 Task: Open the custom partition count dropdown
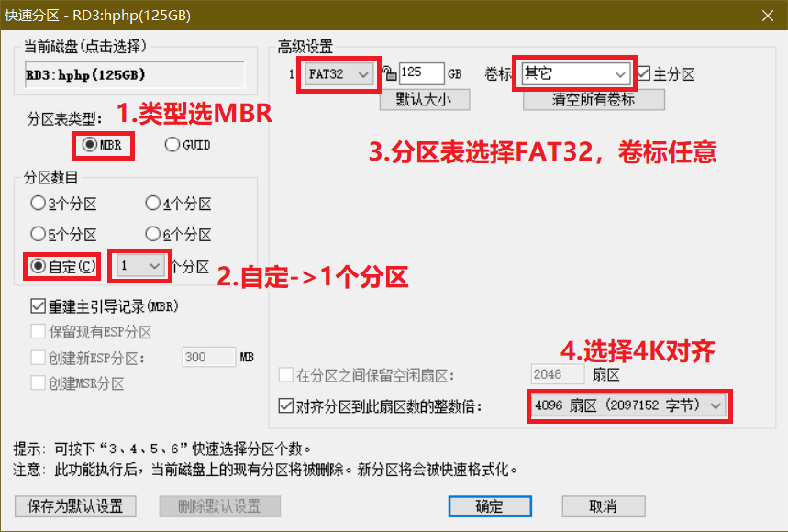(139, 266)
